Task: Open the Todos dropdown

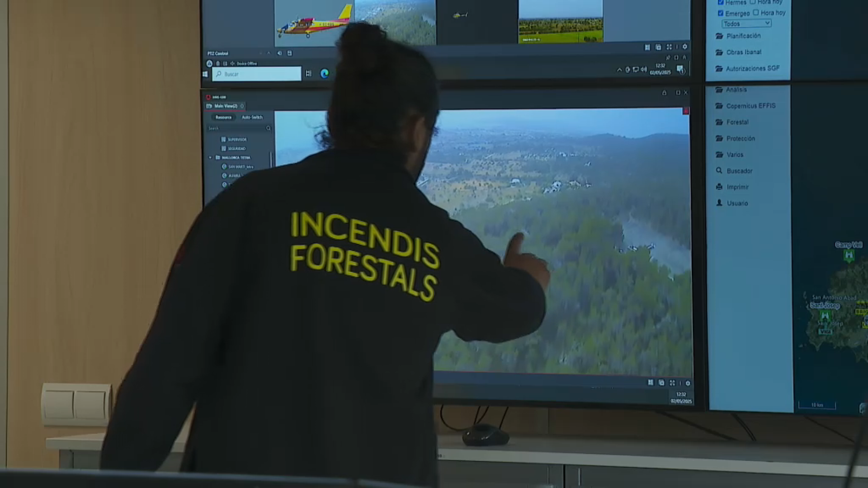Action: pyautogui.click(x=747, y=23)
